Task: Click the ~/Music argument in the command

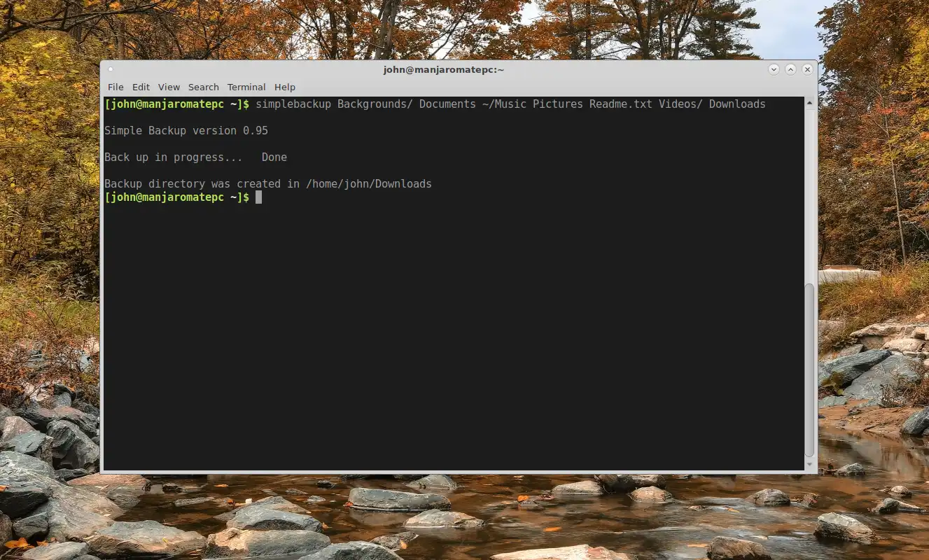Action: [504, 104]
